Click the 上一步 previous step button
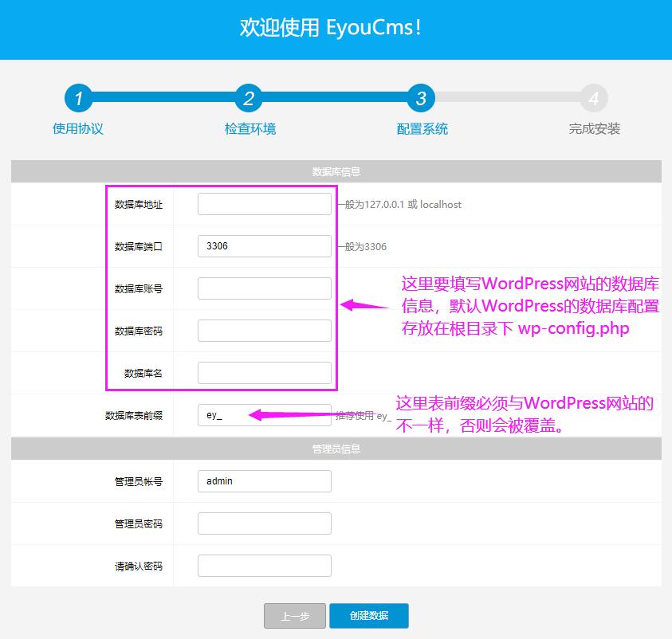 pos(295,616)
